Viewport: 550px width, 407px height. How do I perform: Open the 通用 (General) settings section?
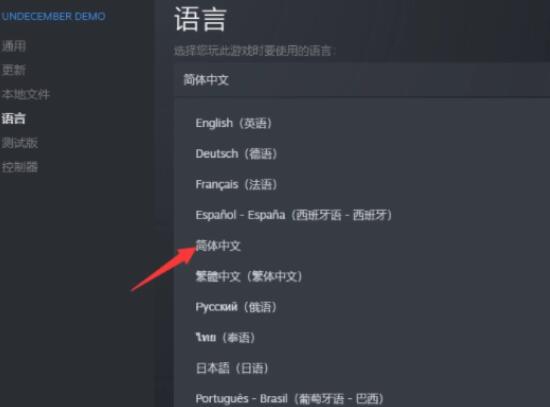[14, 46]
